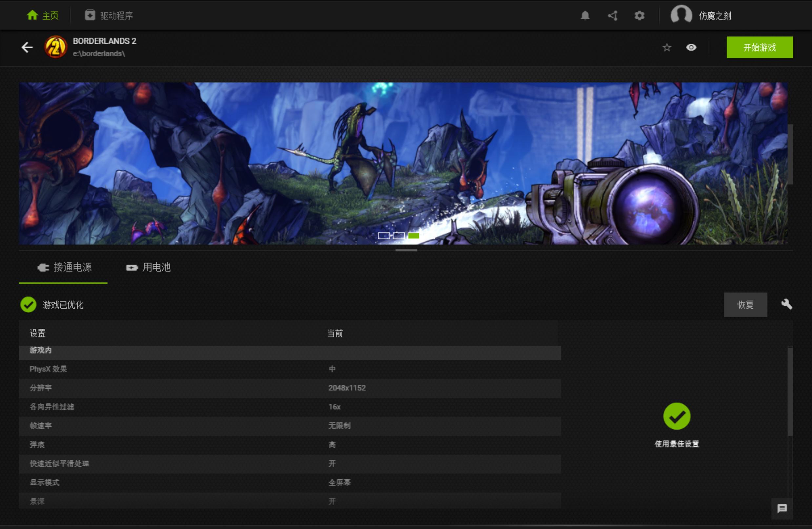The height and width of the screenshot is (529, 812).
Task: Open settings gear icon
Action: click(639, 16)
